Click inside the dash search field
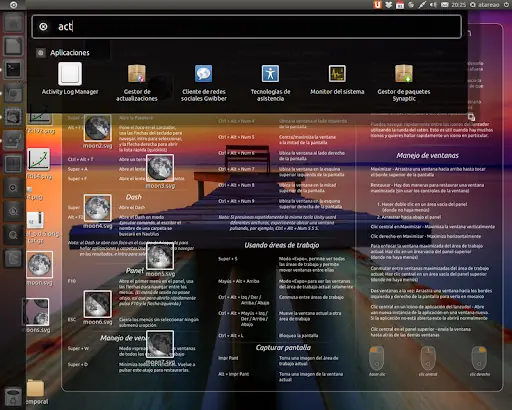This screenshot has height=410, width=512. point(247,26)
